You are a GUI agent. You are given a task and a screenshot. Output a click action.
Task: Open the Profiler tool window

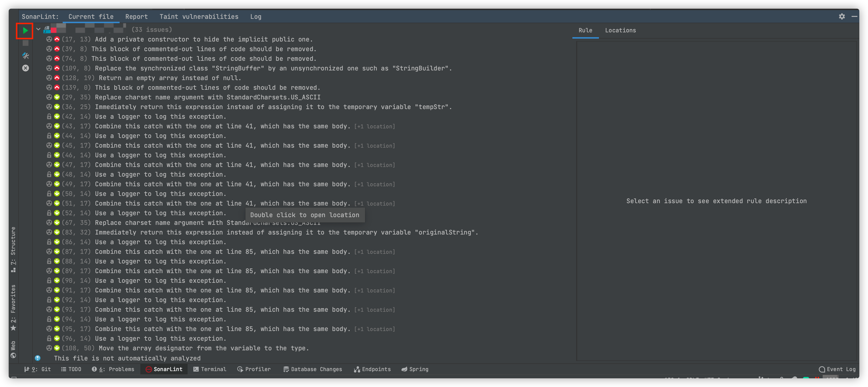click(254, 369)
